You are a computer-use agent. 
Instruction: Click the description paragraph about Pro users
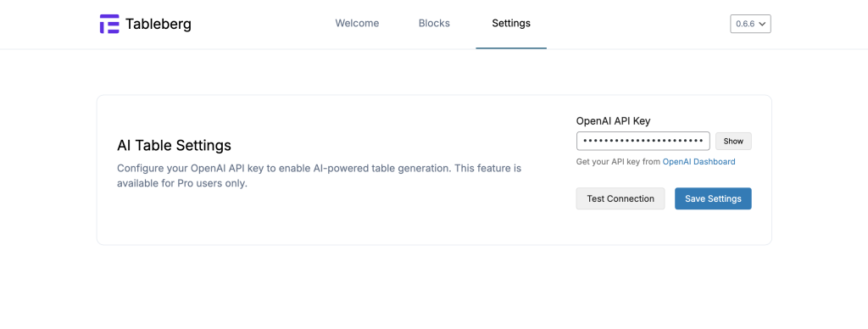[x=319, y=176]
